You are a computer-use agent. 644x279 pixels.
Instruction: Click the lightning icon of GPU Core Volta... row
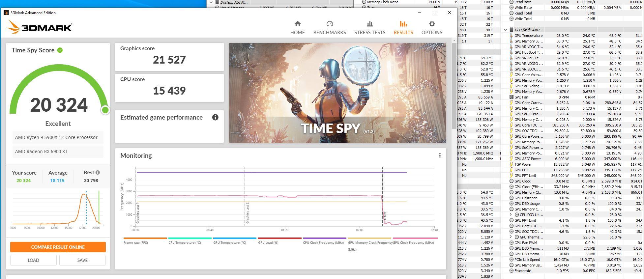(512, 75)
